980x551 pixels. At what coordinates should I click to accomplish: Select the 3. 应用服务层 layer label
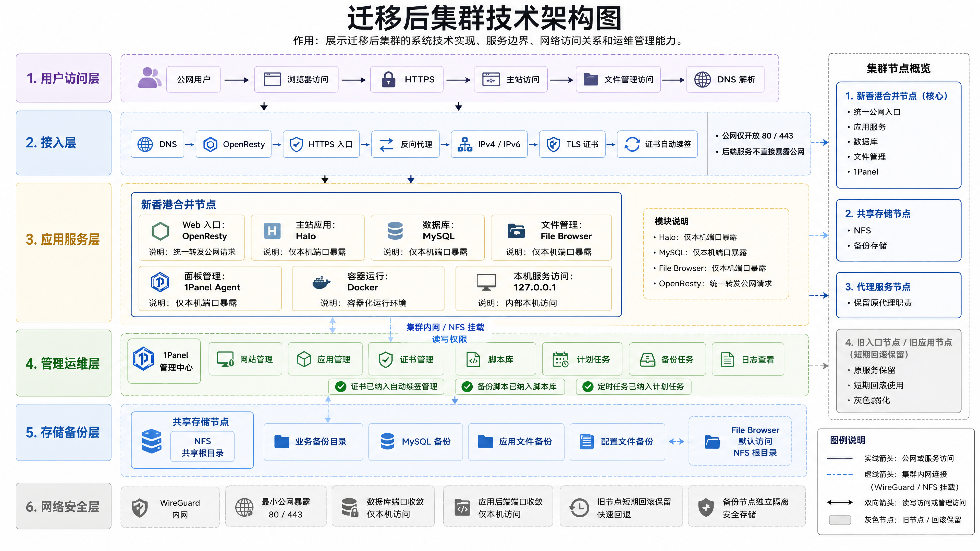(64, 253)
